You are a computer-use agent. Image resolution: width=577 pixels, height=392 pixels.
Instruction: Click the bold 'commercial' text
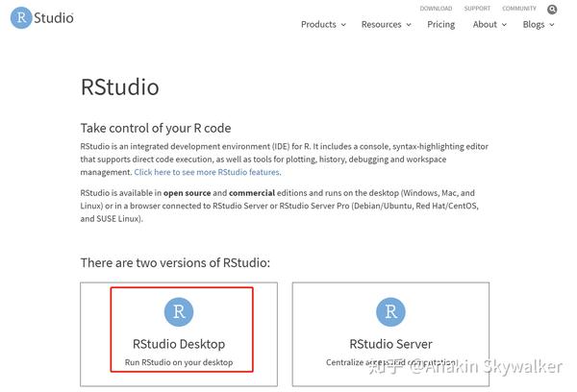point(252,193)
